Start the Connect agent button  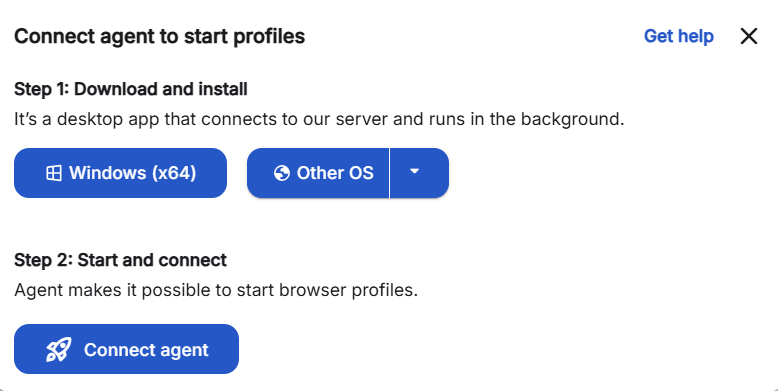pos(127,349)
